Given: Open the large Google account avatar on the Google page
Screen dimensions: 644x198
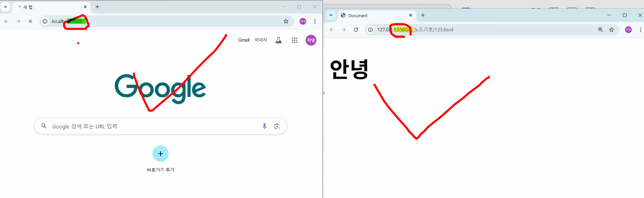Looking at the screenshot, I should pos(311,40).
